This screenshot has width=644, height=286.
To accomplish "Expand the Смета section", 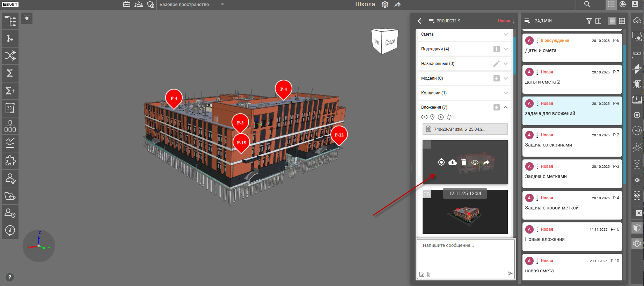I will click(505, 34).
